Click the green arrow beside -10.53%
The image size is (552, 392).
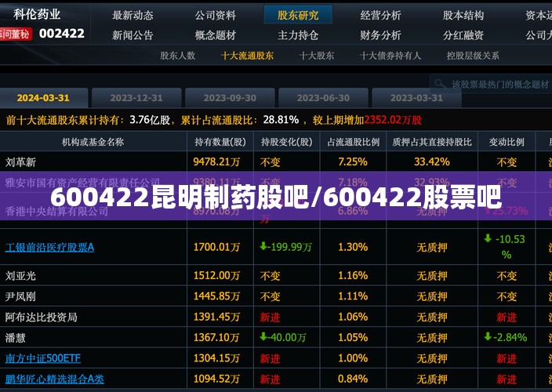pyautogui.click(x=488, y=238)
